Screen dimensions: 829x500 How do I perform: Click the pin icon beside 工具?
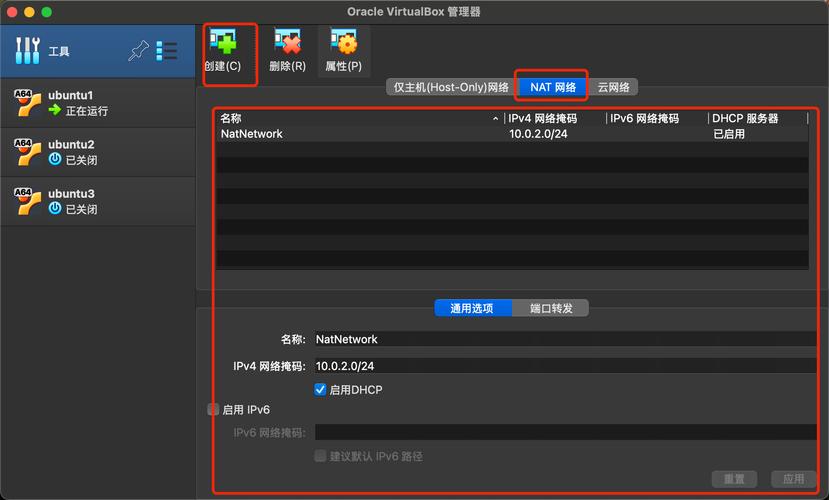[x=138, y=51]
